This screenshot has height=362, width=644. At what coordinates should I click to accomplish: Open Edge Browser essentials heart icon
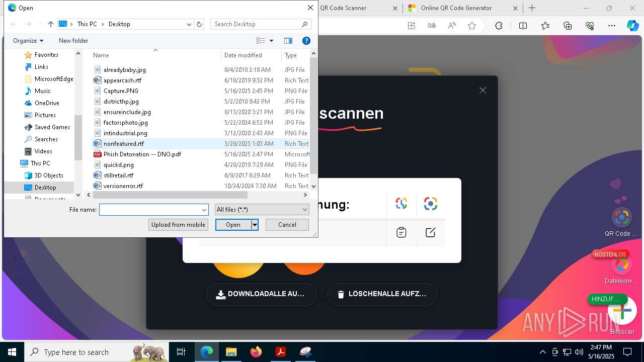point(590,26)
